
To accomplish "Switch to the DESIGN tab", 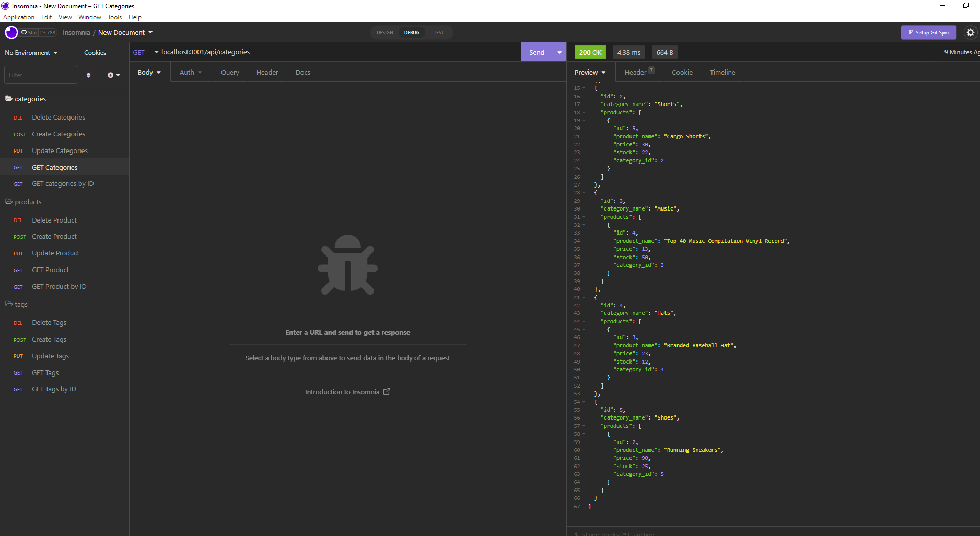I will point(384,32).
